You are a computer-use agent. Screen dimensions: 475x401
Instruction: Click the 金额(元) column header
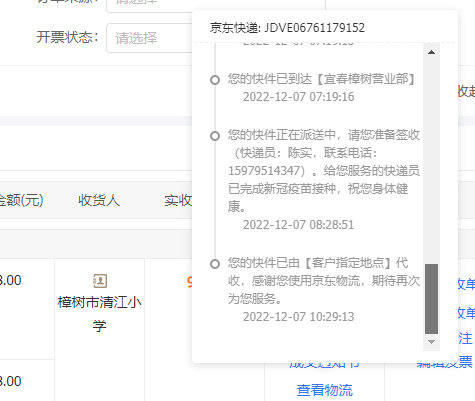[21, 200]
